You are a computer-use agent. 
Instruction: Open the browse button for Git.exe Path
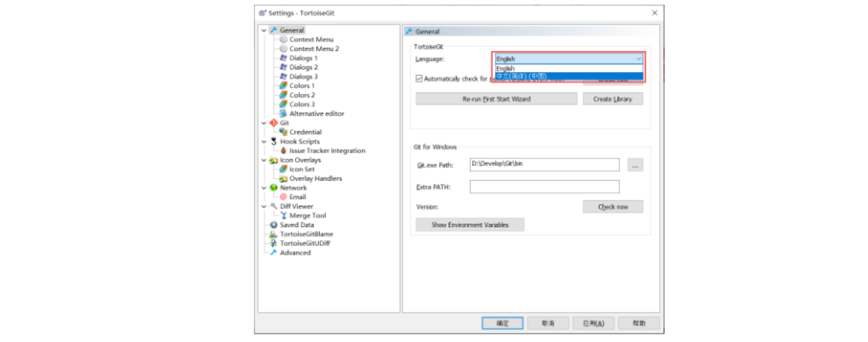click(635, 165)
